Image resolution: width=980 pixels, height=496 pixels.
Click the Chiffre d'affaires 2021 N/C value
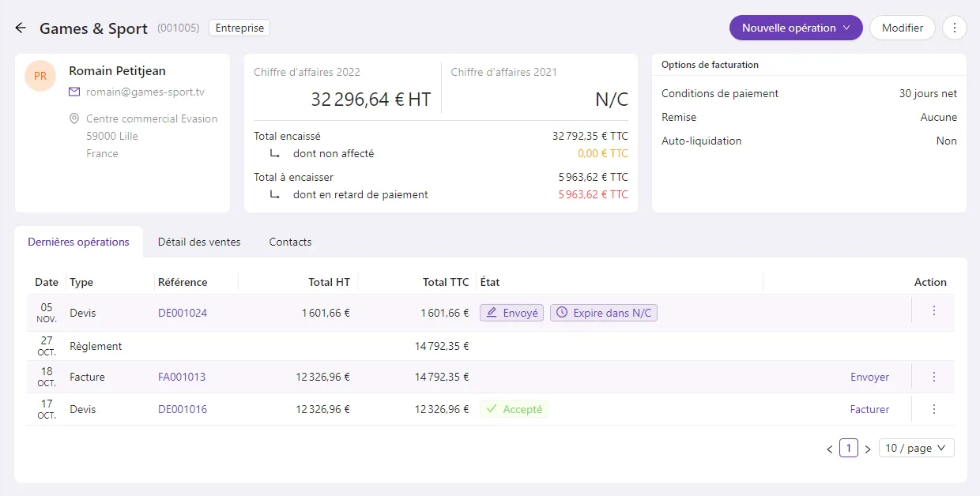point(612,99)
